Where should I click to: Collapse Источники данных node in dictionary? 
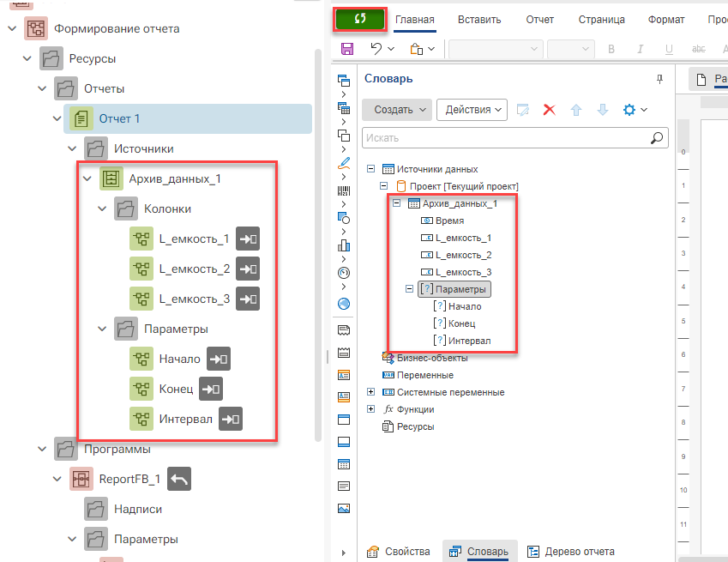[x=370, y=169]
